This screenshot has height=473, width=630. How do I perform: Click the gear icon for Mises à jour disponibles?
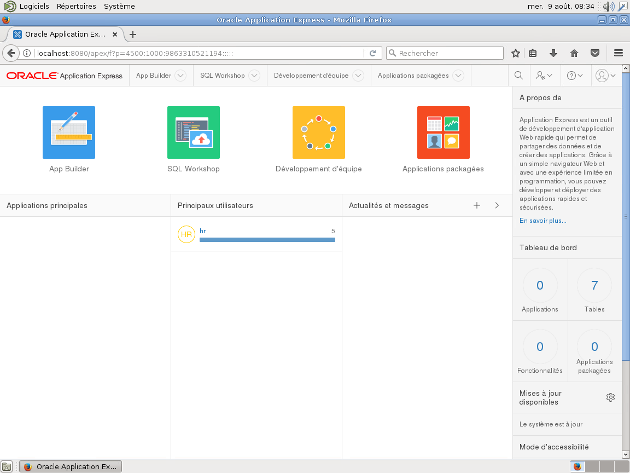(610, 397)
